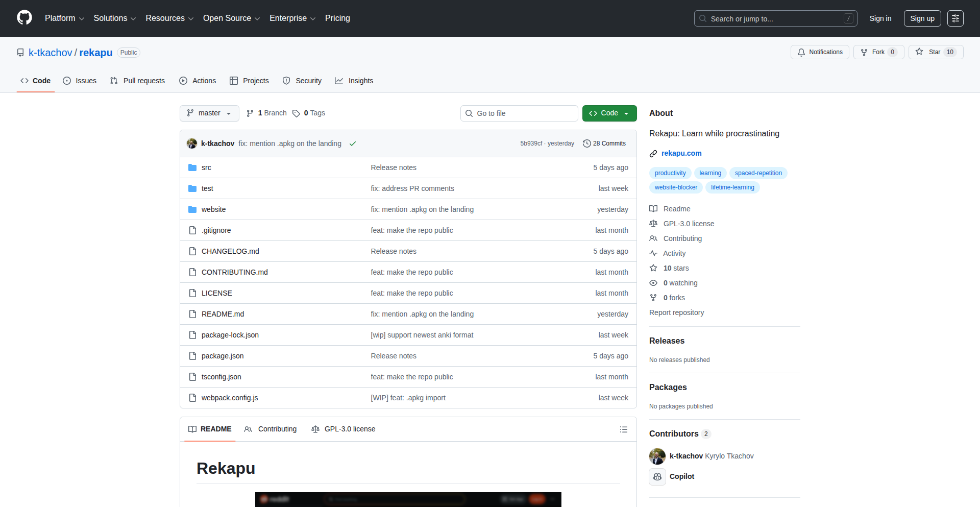
Task: Click the fork icon beside 0 forks
Action: (653, 298)
